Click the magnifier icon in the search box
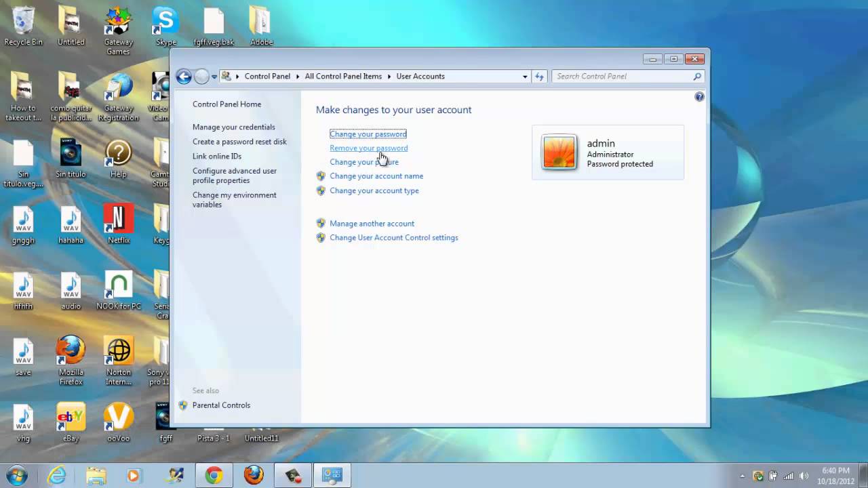Screen dimensions: 868x488 697,77
